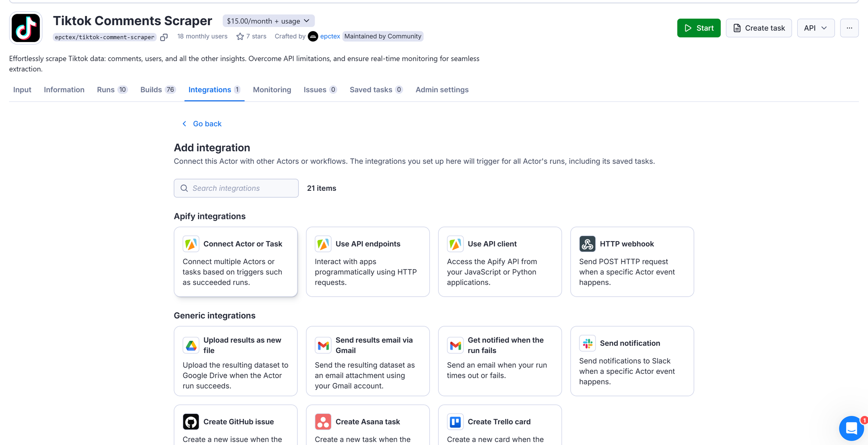Click the Asana task icon
Image resolution: width=868 pixels, height=445 pixels.
[x=323, y=422]
